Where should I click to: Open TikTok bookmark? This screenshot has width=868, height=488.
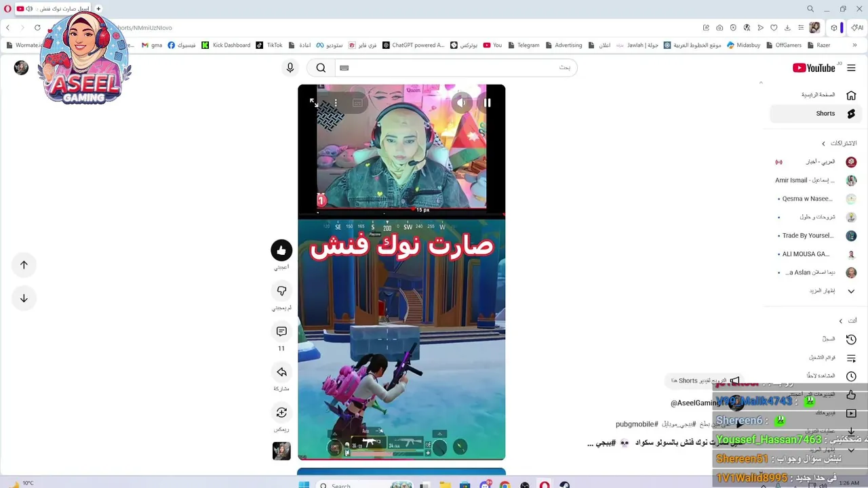(269, 45)
